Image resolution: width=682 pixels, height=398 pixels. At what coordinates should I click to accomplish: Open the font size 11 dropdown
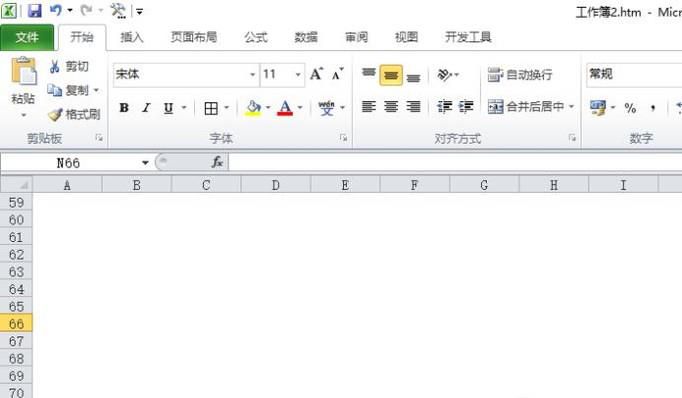click(x=298, y=74)
